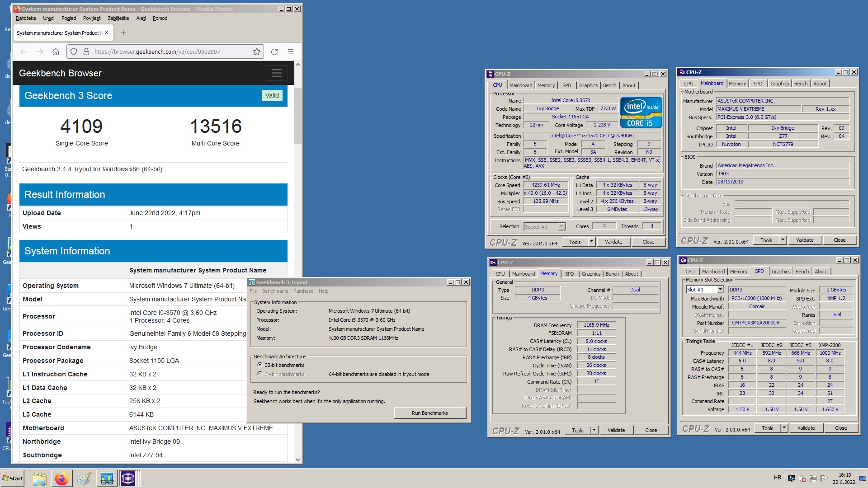Go to Firefox home page icon
868x488 pixels.
click(56, 52)
